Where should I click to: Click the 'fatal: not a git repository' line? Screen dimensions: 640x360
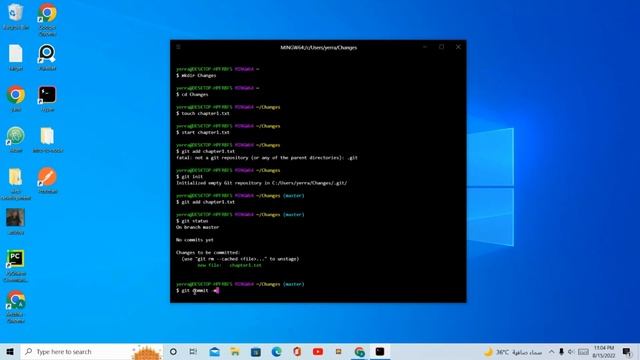pyautogui.click(x=267, y=158)
